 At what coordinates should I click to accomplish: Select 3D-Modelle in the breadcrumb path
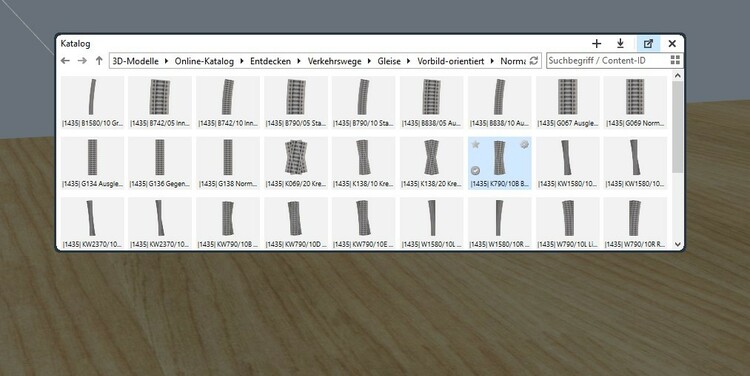135,61
